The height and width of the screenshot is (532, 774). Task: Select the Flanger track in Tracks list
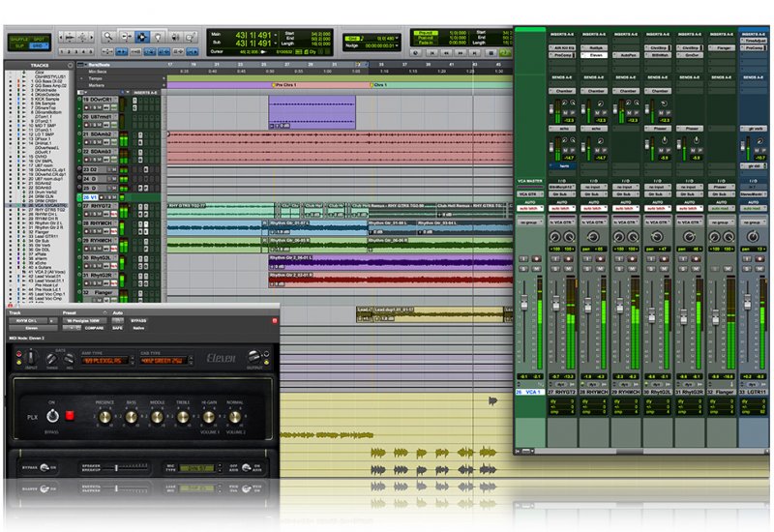click(41, 231)
